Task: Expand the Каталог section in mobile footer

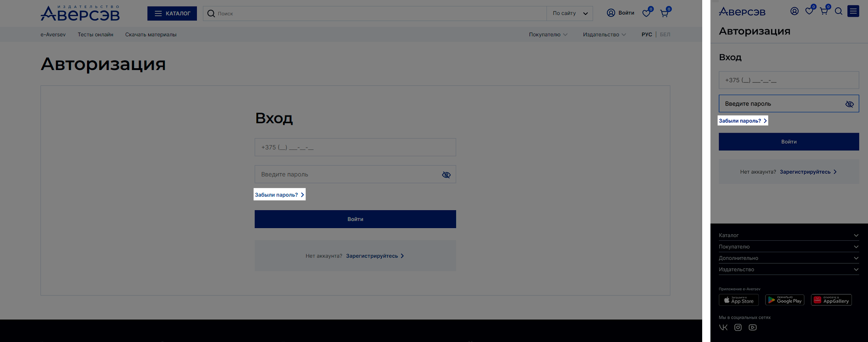Action: tap(788, 235)
